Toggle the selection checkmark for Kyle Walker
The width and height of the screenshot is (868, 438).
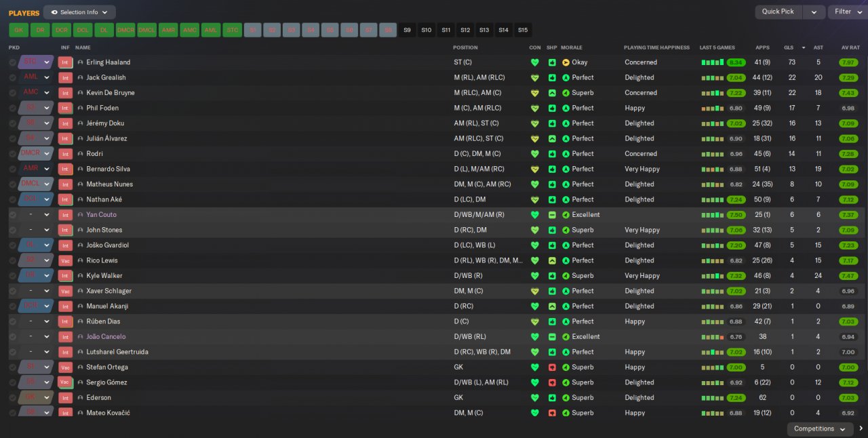tap(12, 276)
